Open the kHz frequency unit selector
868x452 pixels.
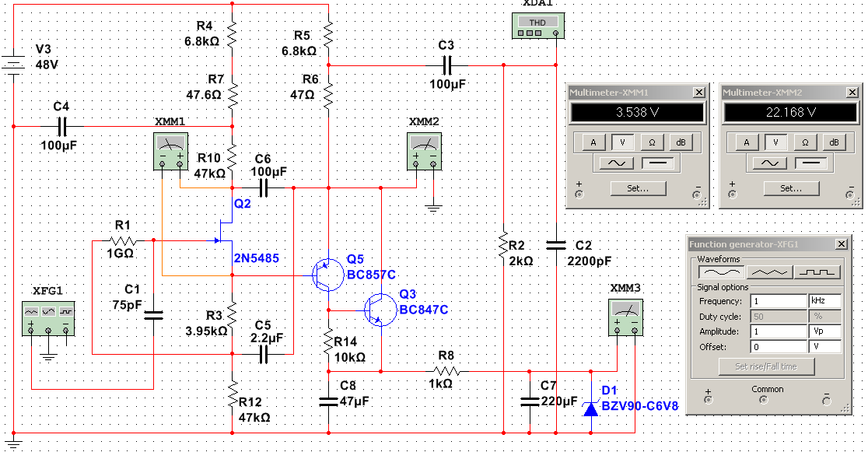(x=824, y=301)
